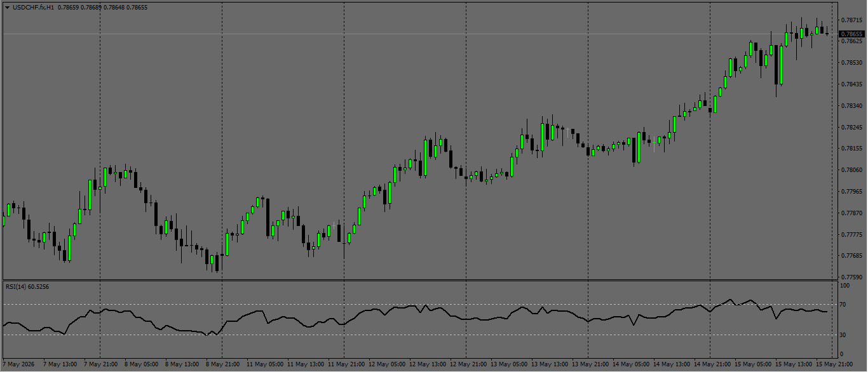Click the 15 May 05:00 time label
This screenshot has height=372, width=868.
(752, 365)
